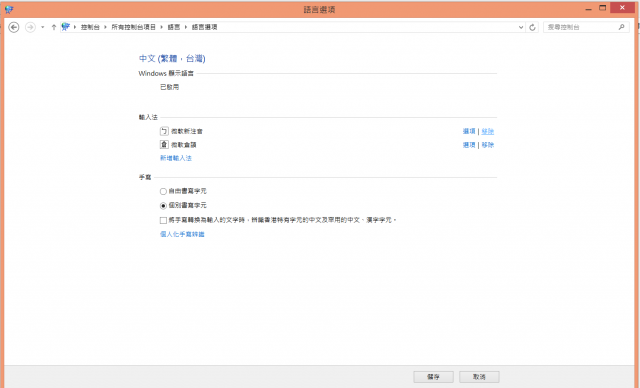This screenshot has height=388, width=640.
Task: Maximize the 語言選項 window
Action: [603, 8]
